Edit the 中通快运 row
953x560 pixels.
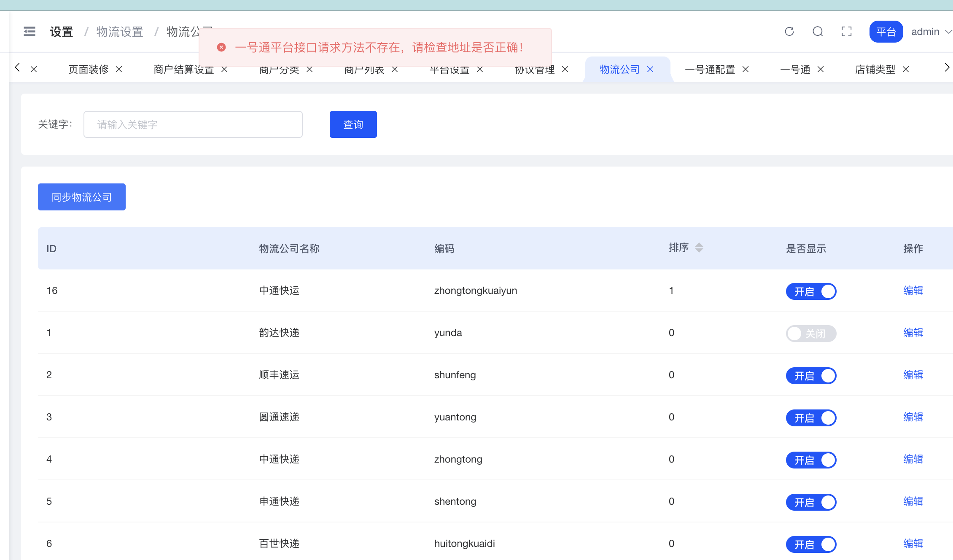pos(913,291)
